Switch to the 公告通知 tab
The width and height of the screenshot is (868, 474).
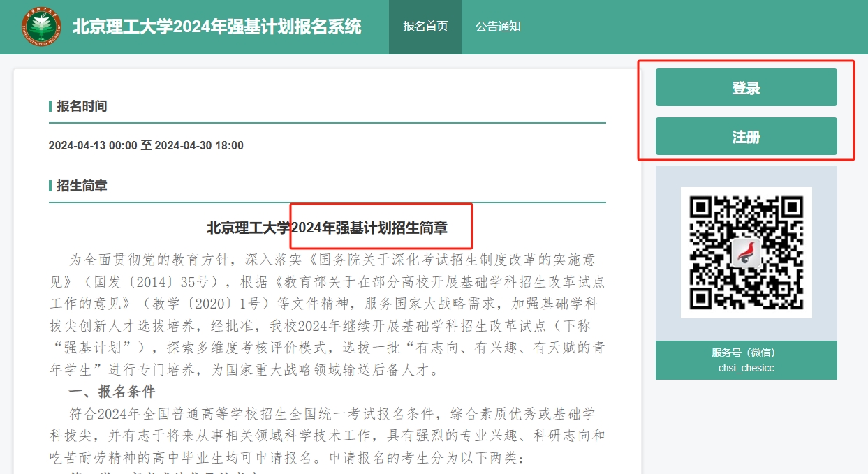point(498,27)
